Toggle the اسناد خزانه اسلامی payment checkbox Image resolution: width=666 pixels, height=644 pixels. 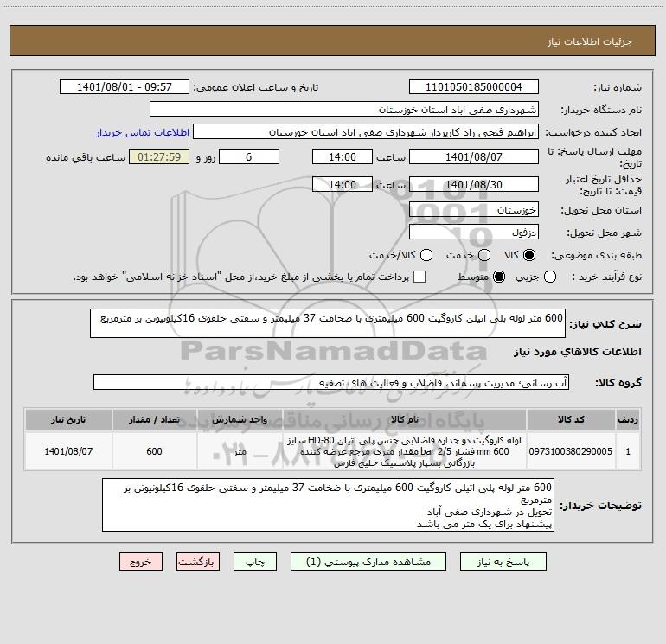click(419, 277)
